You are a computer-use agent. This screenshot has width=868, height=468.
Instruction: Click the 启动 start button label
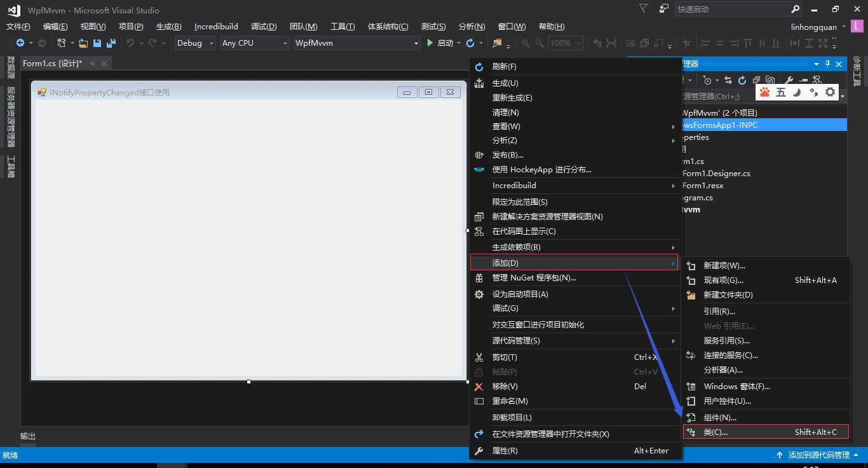coord(445,43)
